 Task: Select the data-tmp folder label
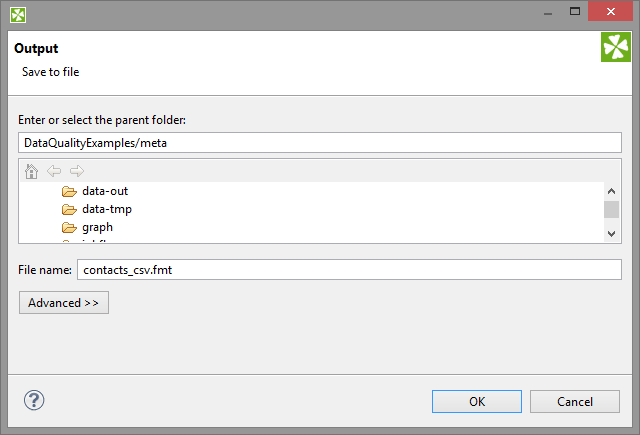click(x=107, y=209)
